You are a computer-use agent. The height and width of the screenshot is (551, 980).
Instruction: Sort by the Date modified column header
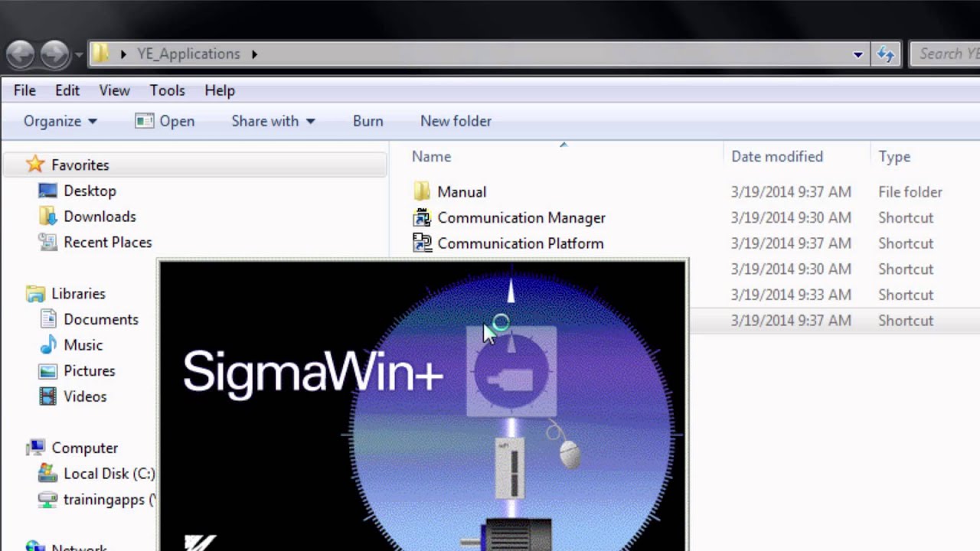pyautogui.click(x=776, y=156)
